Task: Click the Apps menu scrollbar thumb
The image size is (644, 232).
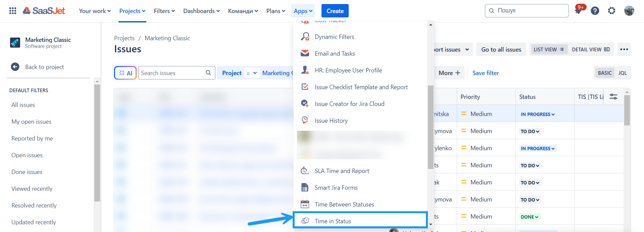Action: (x=431, y=127)
